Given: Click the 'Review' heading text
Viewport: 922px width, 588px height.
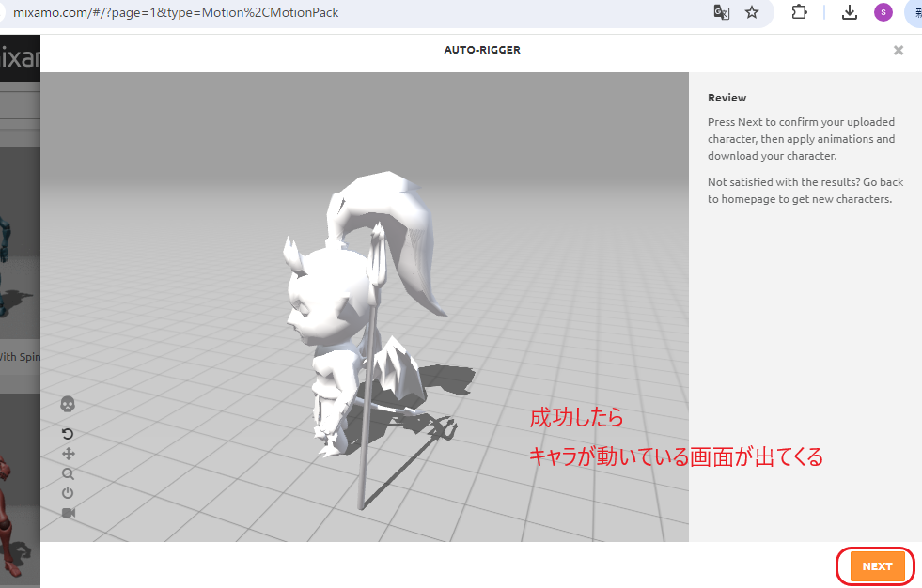Looking at the screenshot, I should coord(727,98).
